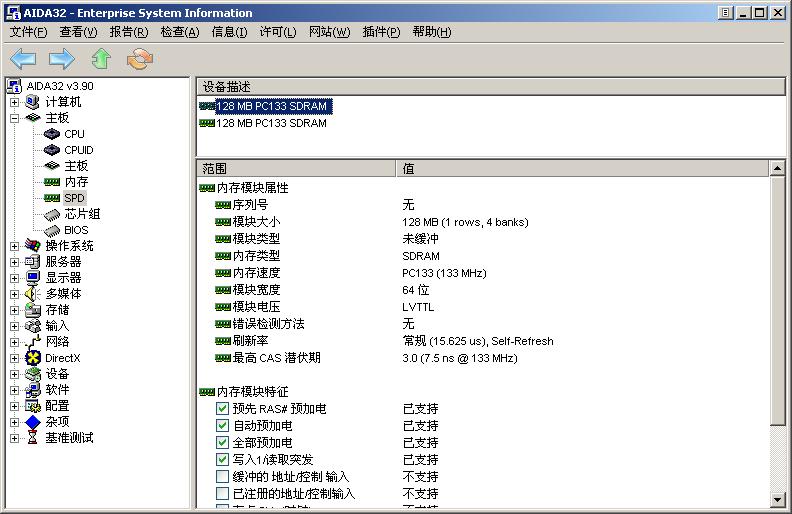The image size is (792, 514).
Task: Toggle the 已注册的地址/控制输入 checkbox
Action: coord(222,493)
